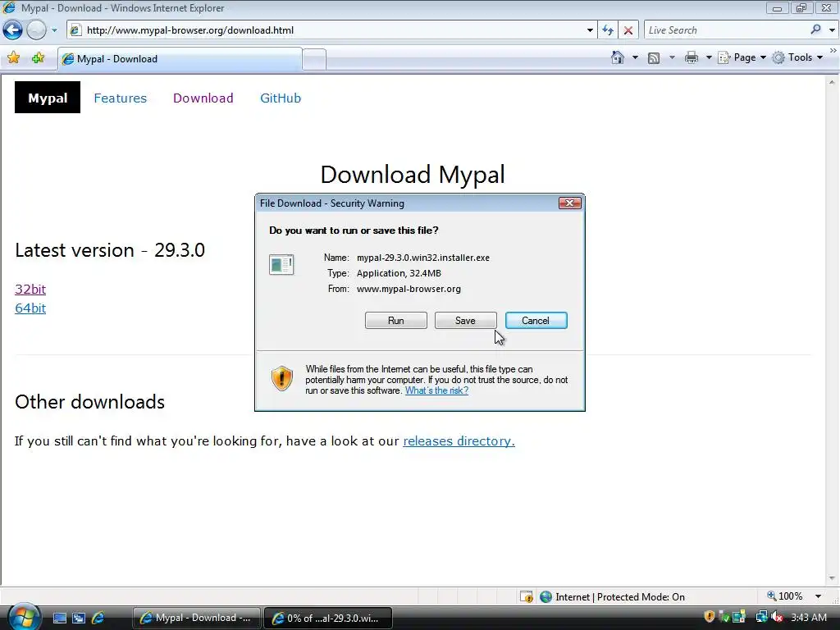Click the security shield warning icon

tap(282, 378)
